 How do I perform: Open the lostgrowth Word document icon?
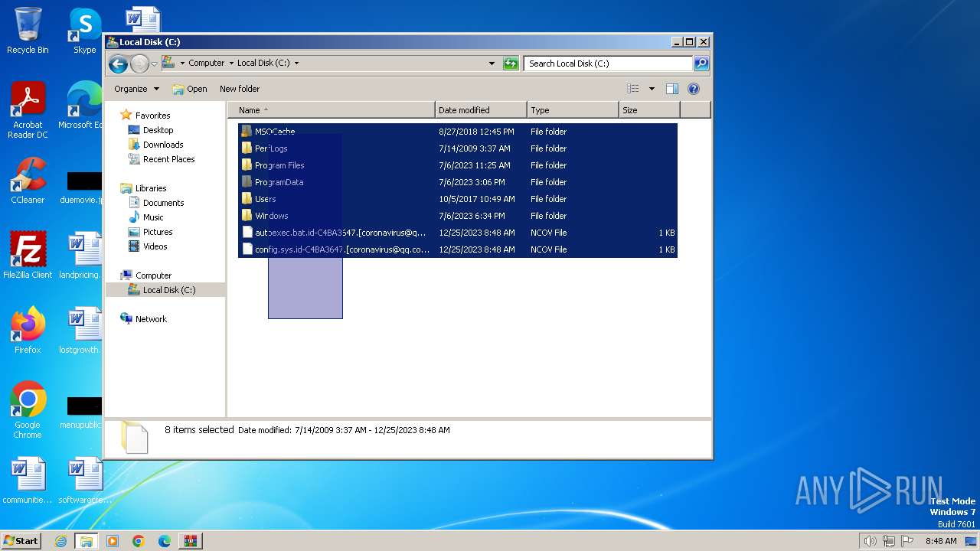pos(80,331)
